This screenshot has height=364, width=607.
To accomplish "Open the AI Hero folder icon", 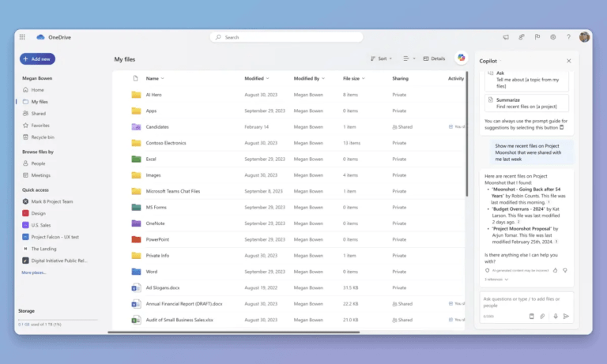I will tap(136, 95).
